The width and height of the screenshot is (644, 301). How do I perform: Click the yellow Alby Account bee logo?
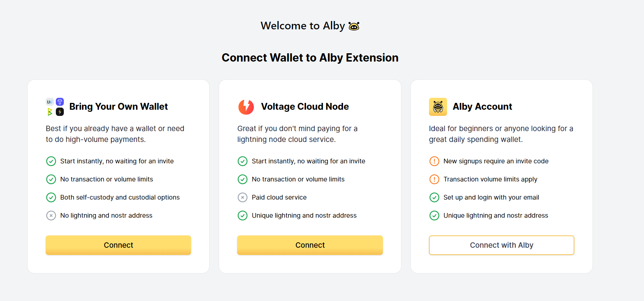pos(438,107)
